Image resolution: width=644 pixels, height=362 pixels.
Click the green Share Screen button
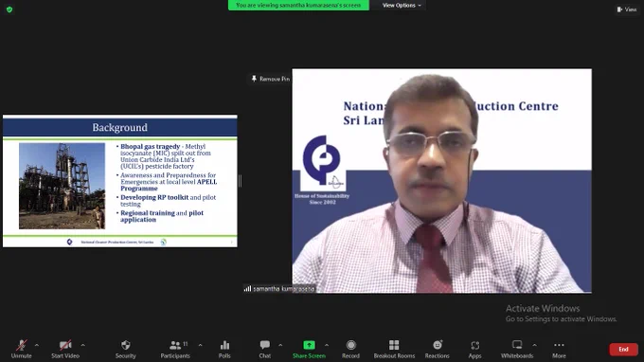coord(309,350)
